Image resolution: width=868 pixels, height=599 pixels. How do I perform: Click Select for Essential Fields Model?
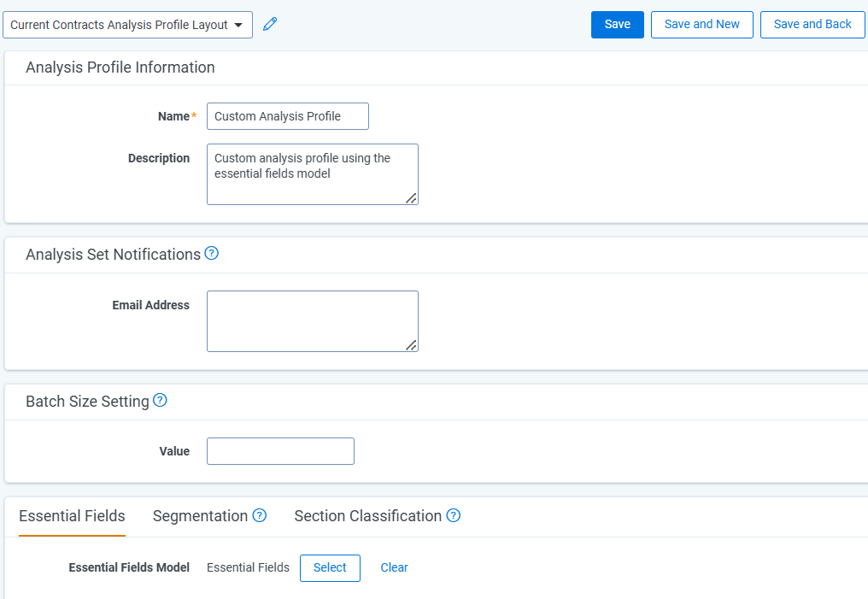coord(330,568)
